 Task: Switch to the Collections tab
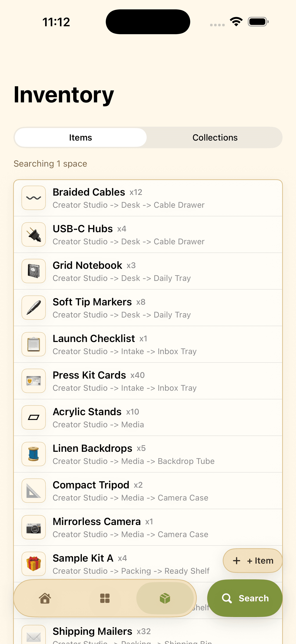pyautogui.click(x=215, y=137)
